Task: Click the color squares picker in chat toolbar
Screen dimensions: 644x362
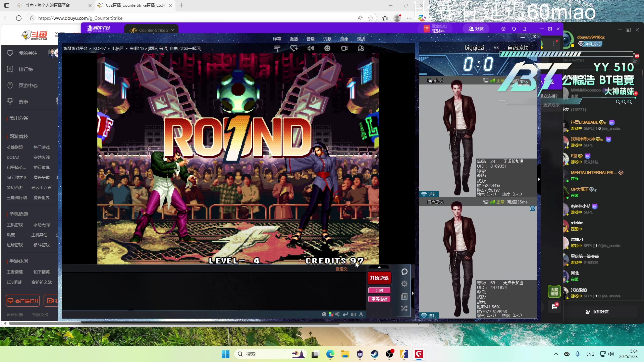Action: (331, 314)
